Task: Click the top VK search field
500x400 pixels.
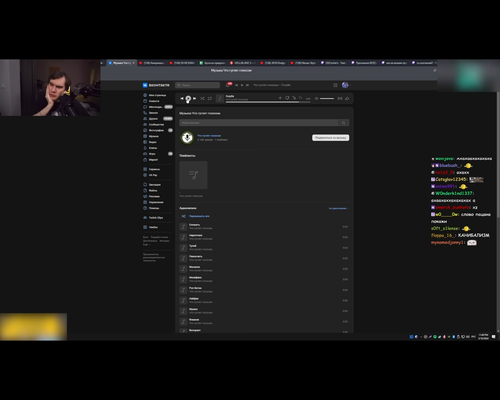Action: tap(197, 85)
